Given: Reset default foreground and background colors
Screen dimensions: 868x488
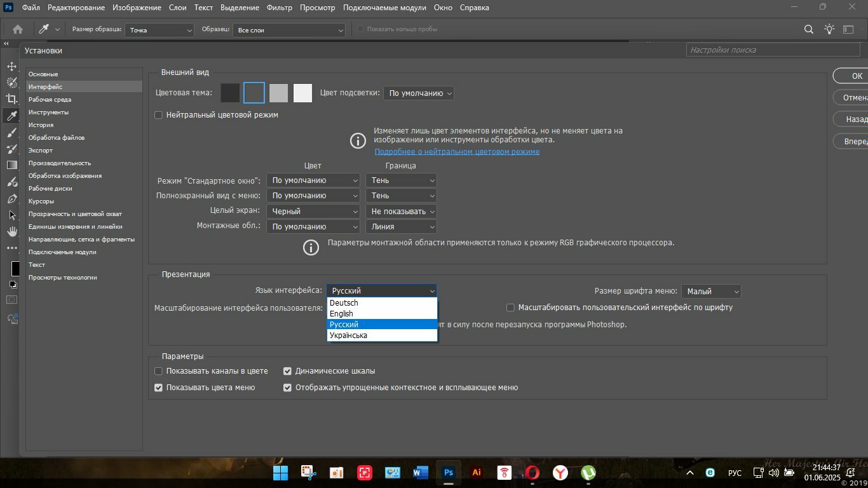Looking at the screenshot, I should tap(13, 284).
